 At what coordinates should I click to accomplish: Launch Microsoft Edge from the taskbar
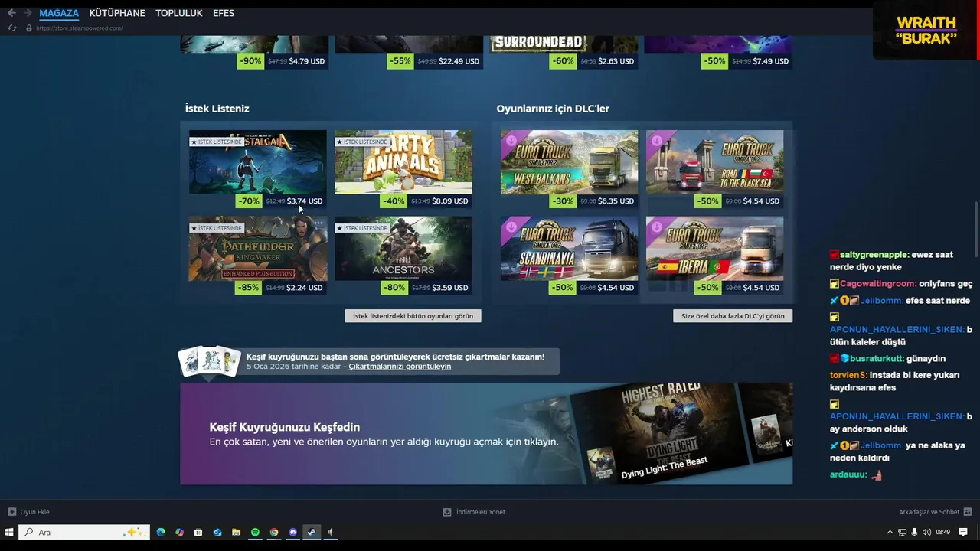tap(161, 532)
